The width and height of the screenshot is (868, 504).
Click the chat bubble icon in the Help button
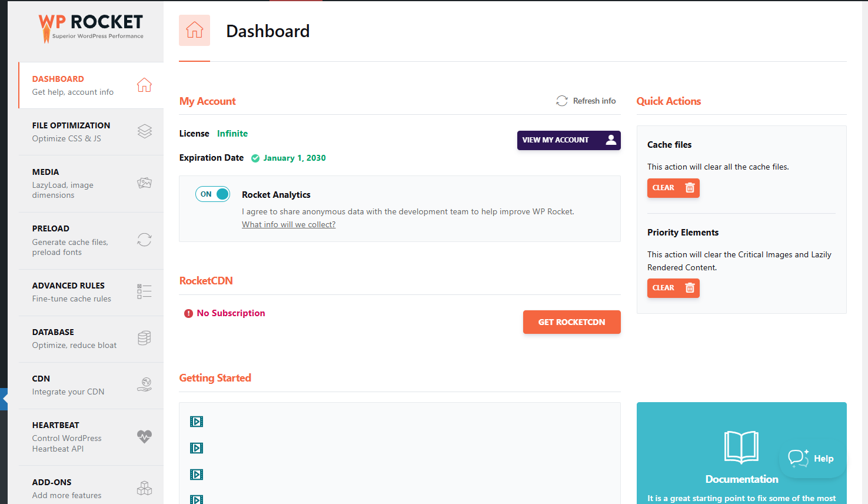pos(799,458)
